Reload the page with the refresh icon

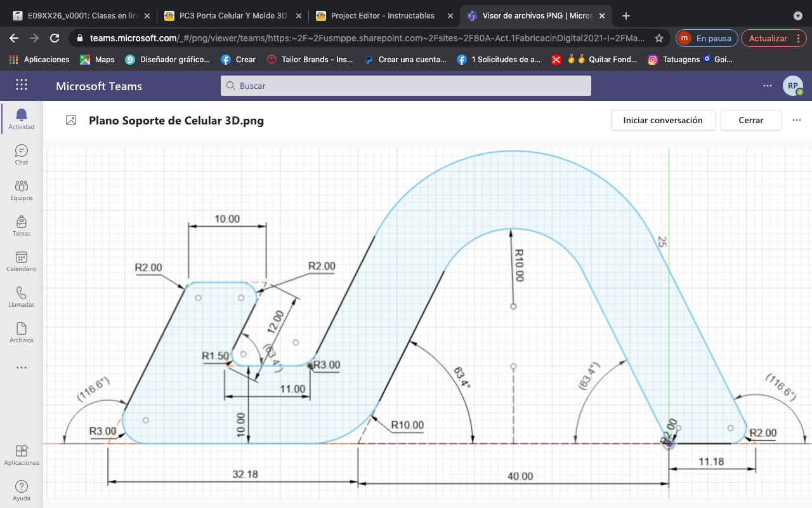pos(55,38)
